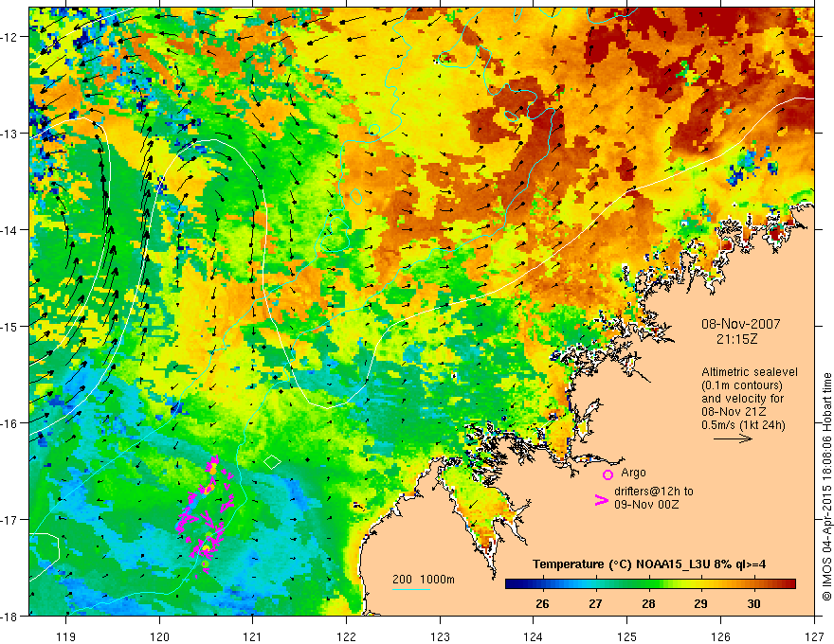Image resolution: width=834 pixels, height=644 pixels.
Task: Click the latitude label -12
Action: [10, 37]
